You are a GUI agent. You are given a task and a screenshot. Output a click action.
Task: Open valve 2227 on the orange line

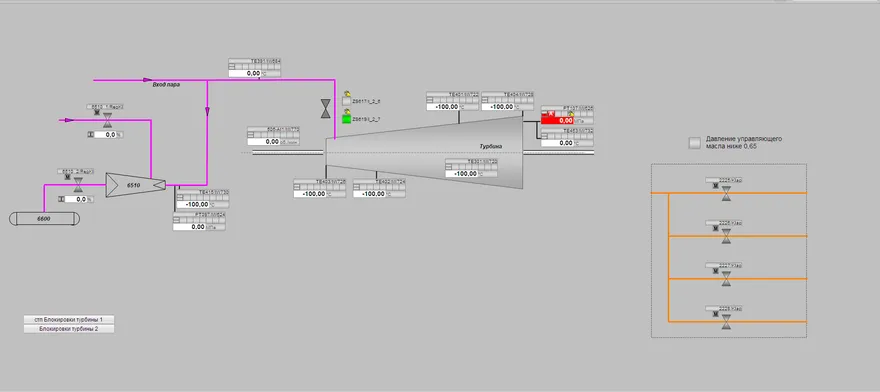click(x=726, y=279)
